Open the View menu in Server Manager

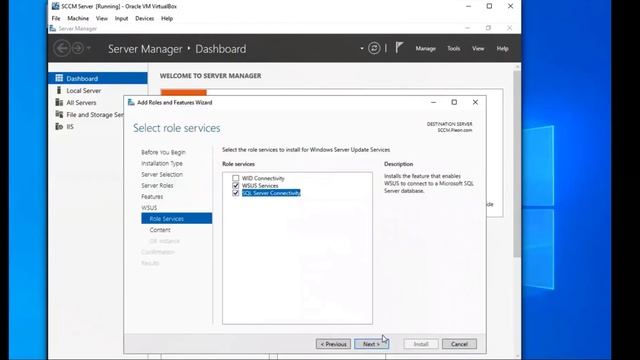478,48
